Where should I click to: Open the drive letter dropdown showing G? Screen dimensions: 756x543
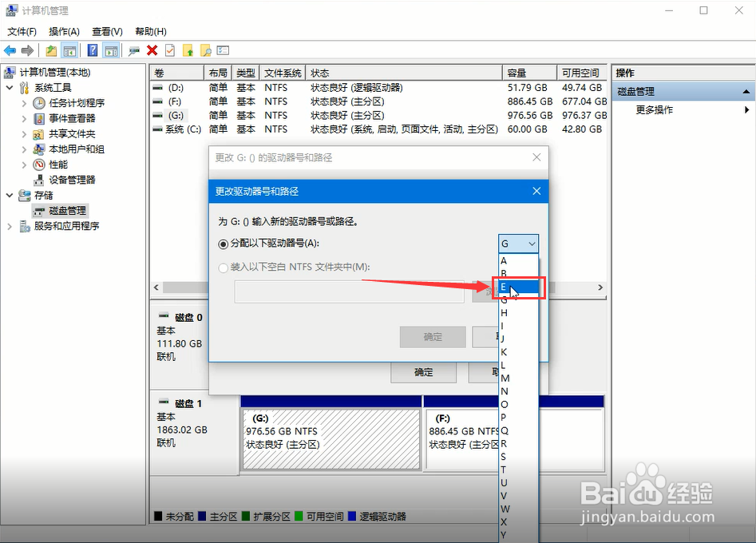(518, 243)
